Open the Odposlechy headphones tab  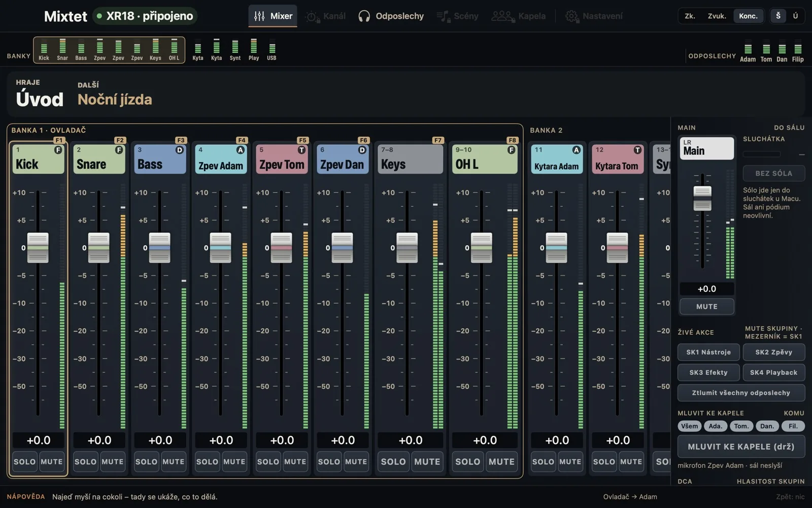[x=391, y=16]
